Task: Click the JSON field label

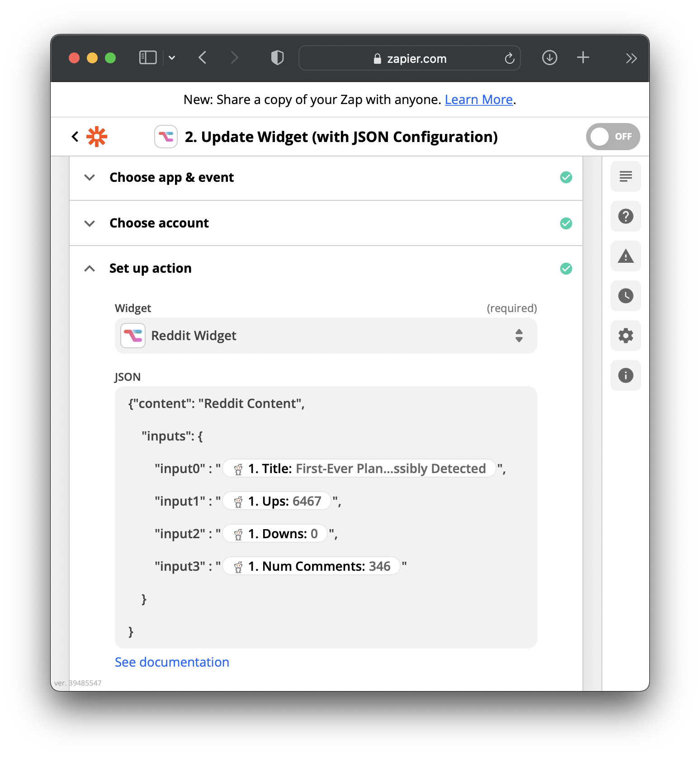Action: pyautogui.click(x=128, y=377)
